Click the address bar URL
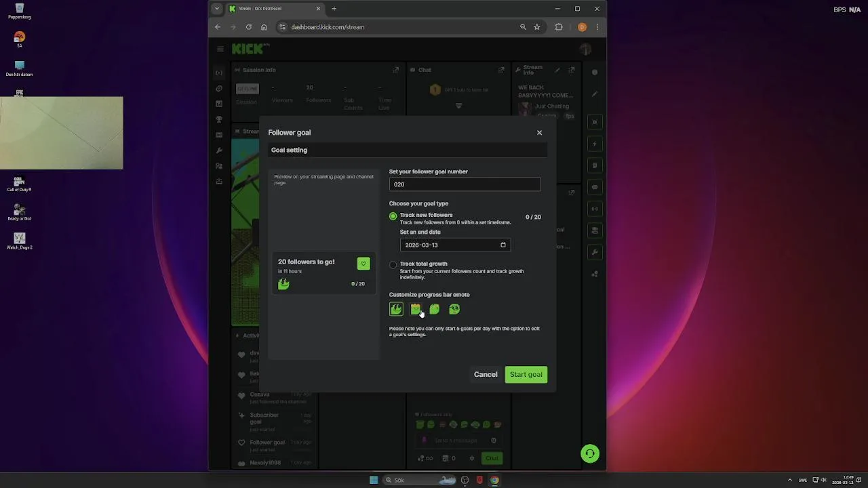Image resolution: width=868 pixels, height=488 pixels. coord(328,27)
